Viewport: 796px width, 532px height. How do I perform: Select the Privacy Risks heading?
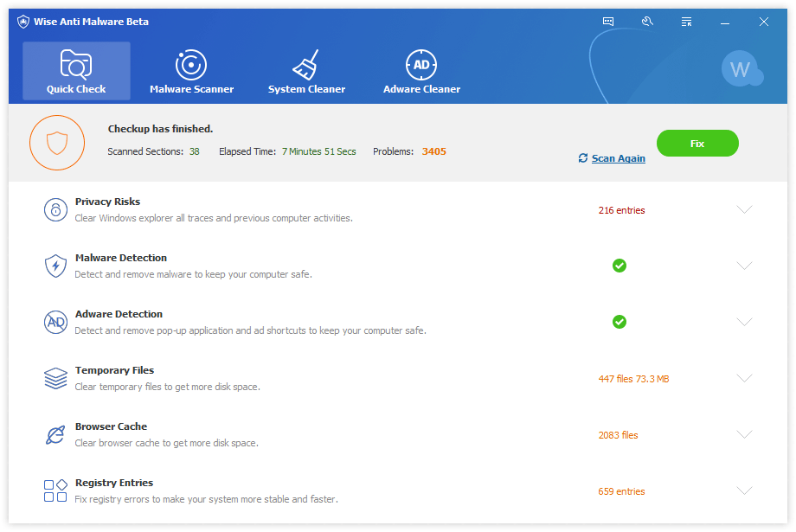107,202
